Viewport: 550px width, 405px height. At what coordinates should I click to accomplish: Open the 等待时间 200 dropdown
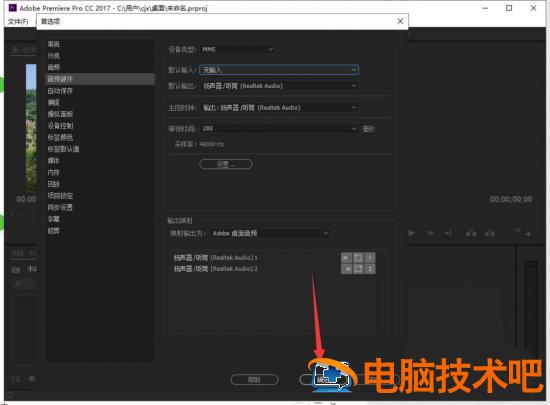[x=279, y=129]
